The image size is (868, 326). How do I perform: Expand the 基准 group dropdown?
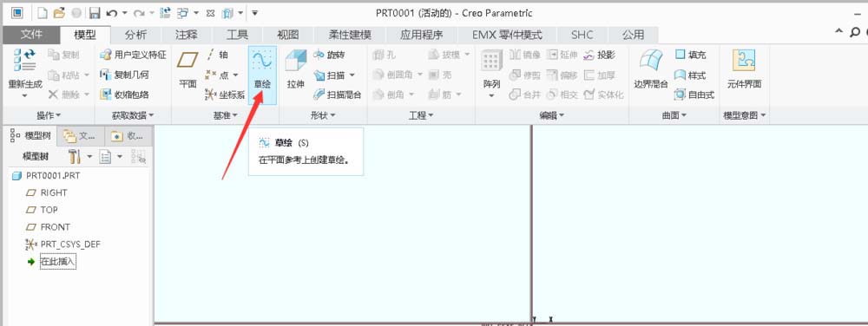226,115
